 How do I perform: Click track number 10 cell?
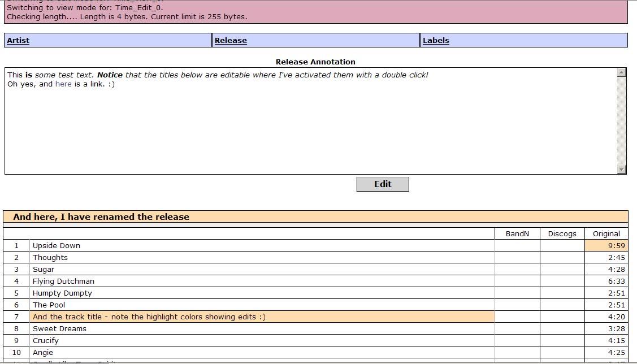(x=16, y=352)
